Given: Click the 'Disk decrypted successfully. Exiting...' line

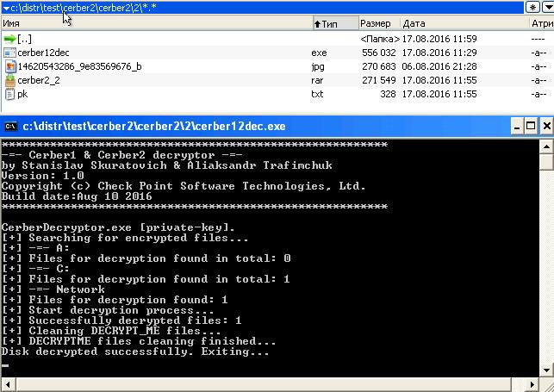Looking at the screenshot, I should 135,352.
